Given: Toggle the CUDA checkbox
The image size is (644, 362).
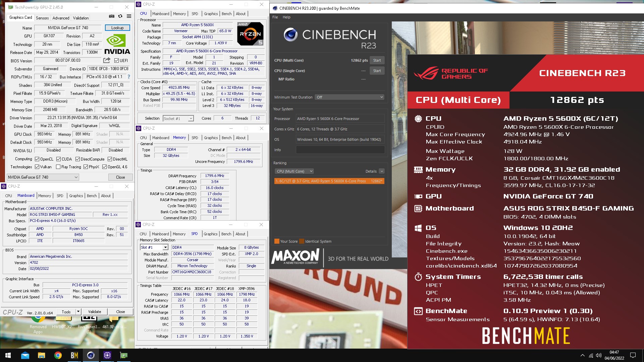Looking at the screenshot, I should (x=58, y=159).
